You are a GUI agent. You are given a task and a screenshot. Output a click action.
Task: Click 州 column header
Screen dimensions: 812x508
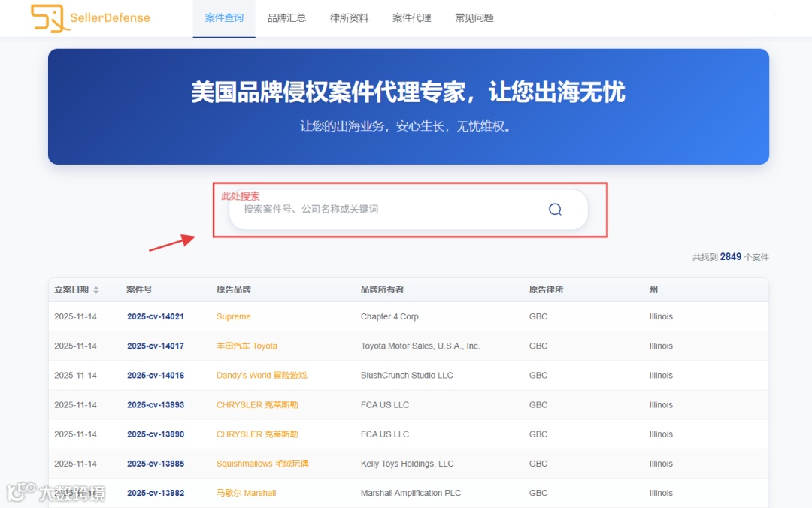pyautogui.click(x=653, y=289)
